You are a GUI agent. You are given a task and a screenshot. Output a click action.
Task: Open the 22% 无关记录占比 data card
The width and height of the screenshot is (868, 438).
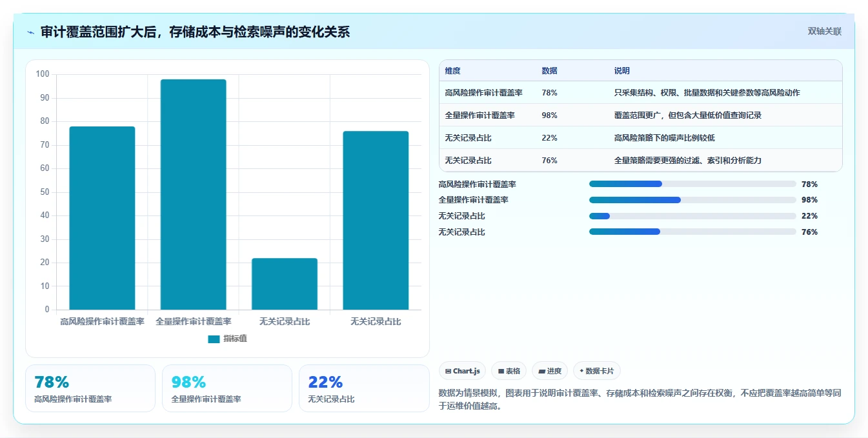tap(364, 388)
